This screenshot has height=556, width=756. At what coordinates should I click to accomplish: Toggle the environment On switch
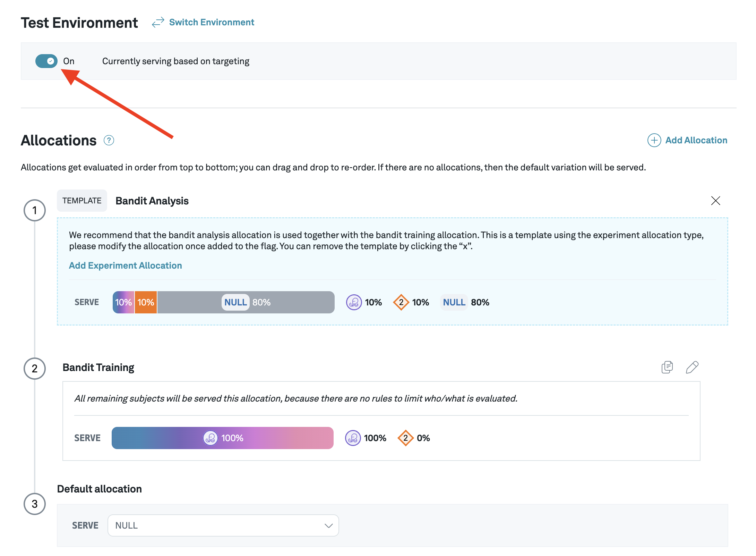pos(46,61)
